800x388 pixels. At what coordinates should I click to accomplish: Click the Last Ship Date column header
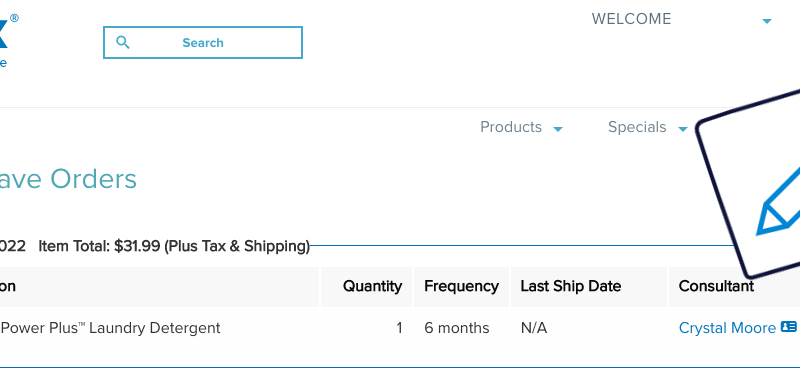click(x=570, y=286)
